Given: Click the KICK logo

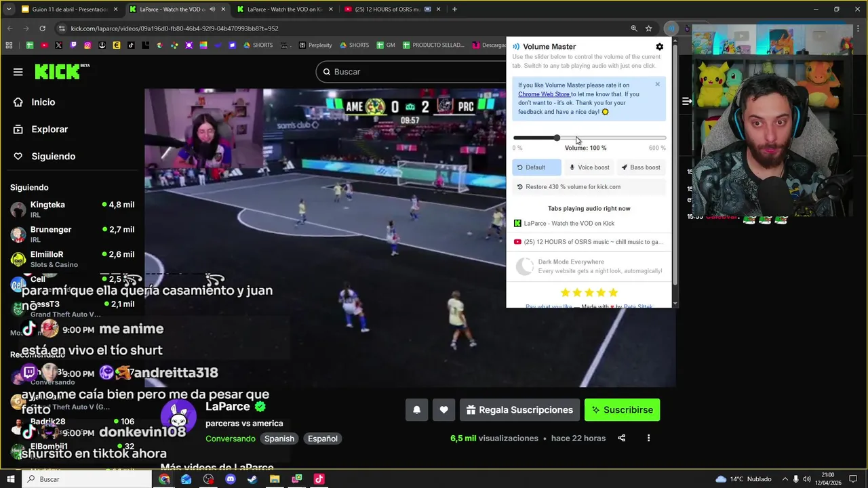Looking at the screenshot, I should (x=62, y=71).
